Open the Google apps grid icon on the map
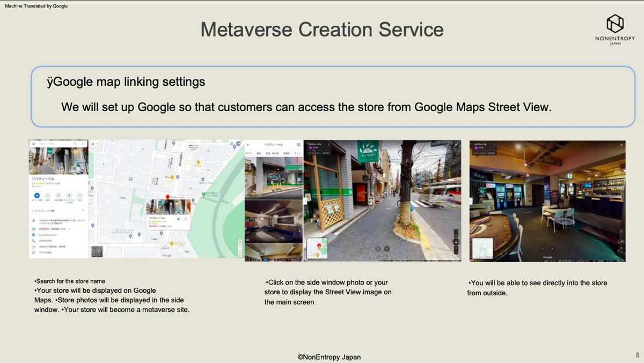Viewport: 644px width, 363px height. (232, 144)
